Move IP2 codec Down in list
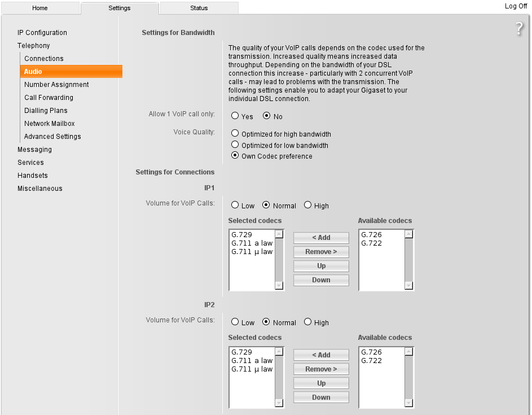This screenshot has width=532, height=415. (321, 397)
